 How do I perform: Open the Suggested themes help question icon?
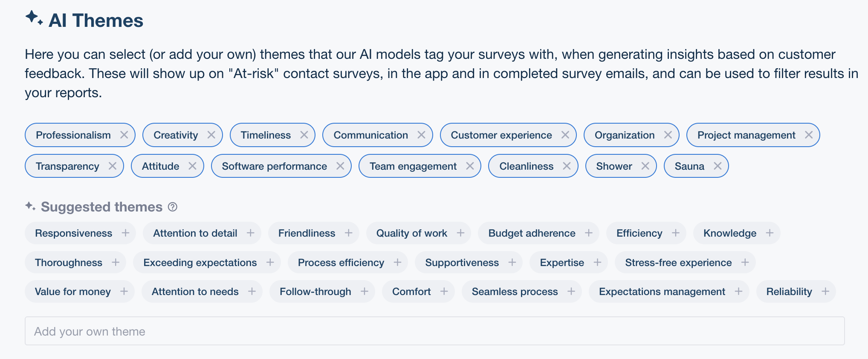pos(173,207)
